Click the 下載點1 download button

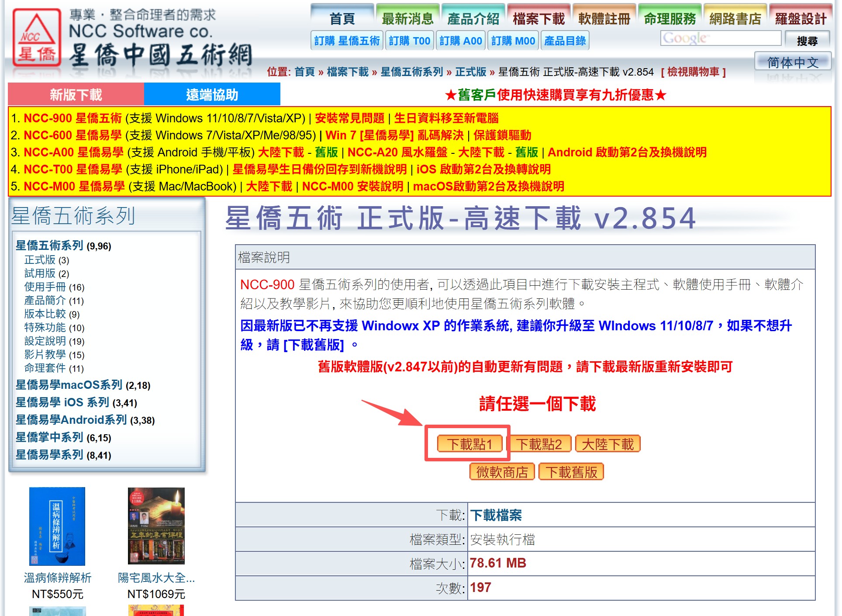tap(469, 444)
